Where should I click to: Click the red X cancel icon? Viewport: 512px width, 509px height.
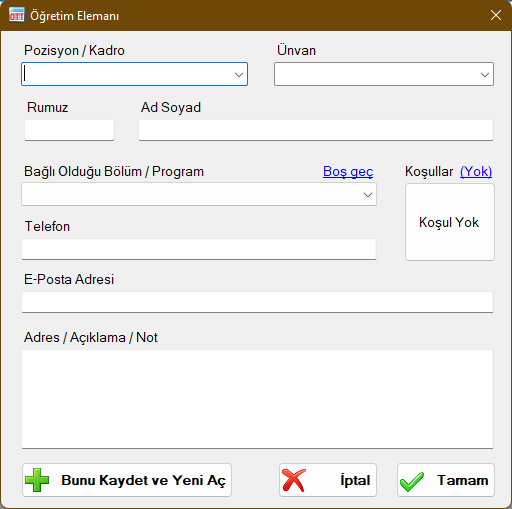point(294,480)
